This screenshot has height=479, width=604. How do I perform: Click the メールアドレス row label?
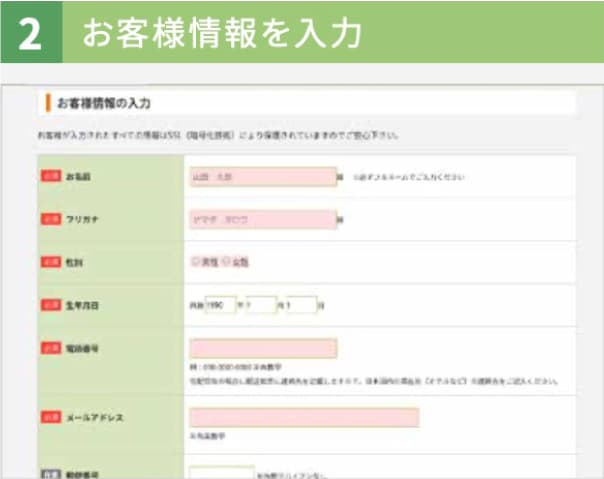[95, 417]
